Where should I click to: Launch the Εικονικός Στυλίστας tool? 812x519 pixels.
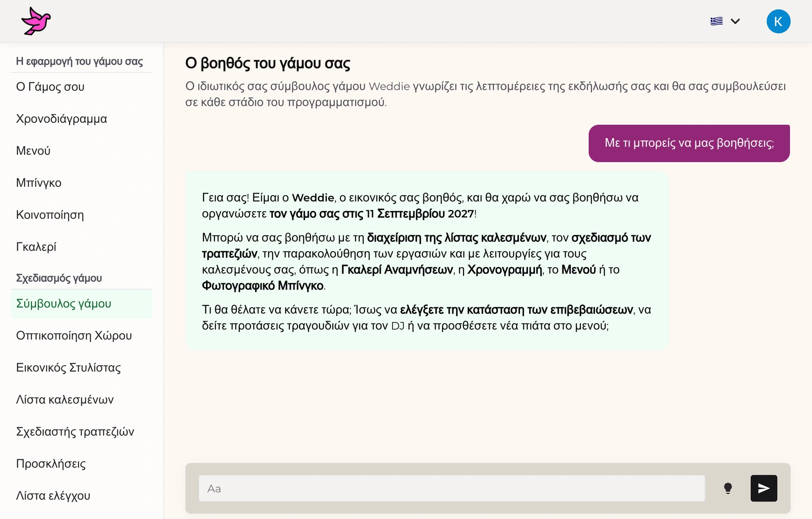pos(68,368)
